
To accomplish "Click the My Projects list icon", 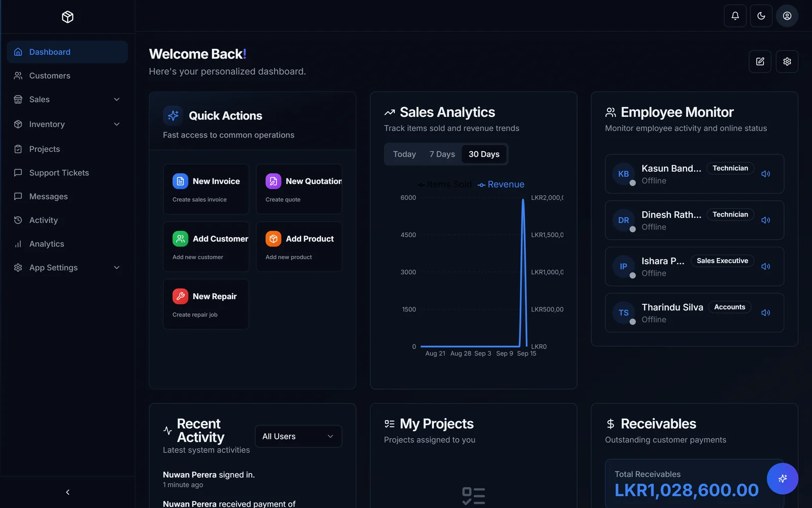I will point(390,424).
